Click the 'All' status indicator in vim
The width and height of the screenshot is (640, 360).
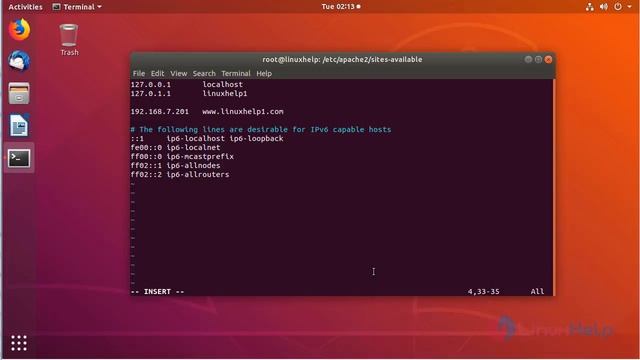click(x=537, y=291)
